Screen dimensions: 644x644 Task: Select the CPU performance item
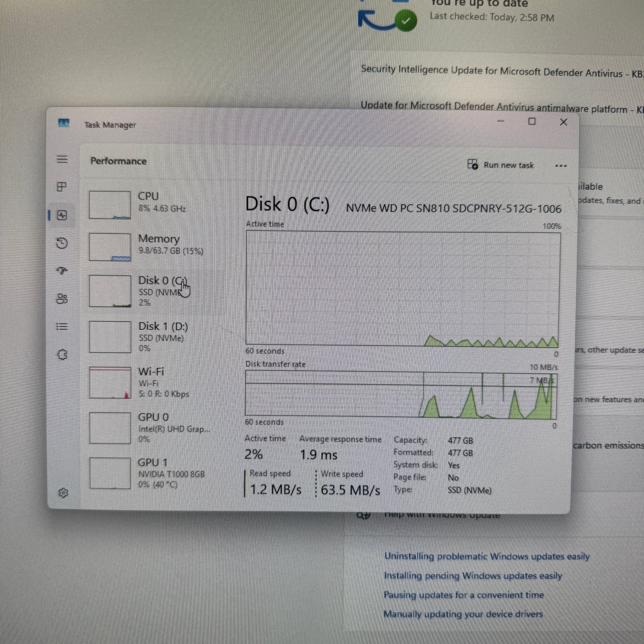[152, 204]
